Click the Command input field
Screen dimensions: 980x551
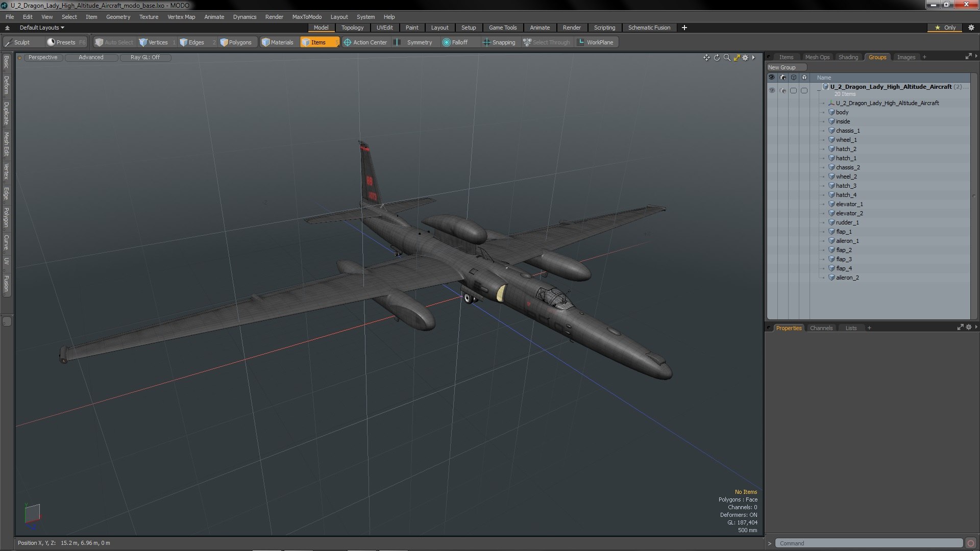click(x=869, y=543)
